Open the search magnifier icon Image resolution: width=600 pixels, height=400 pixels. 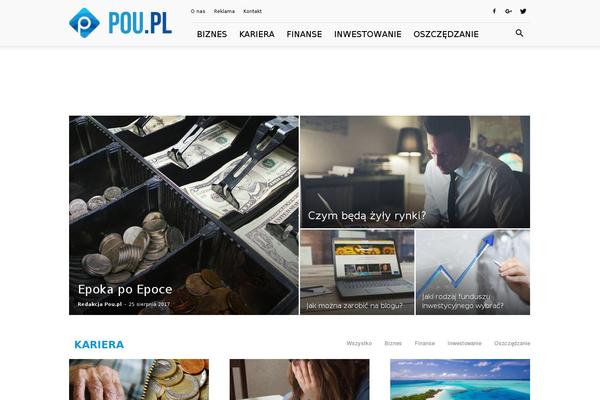point(519,33)
